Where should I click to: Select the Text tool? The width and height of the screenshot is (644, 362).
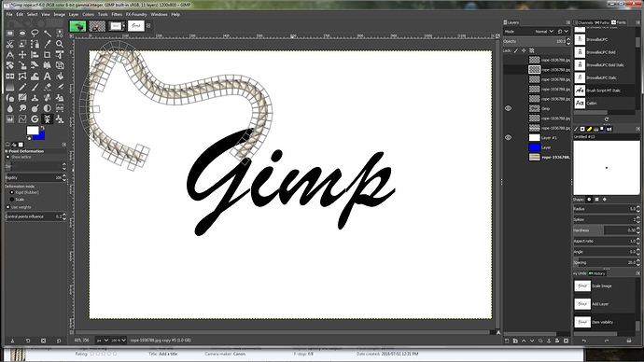click(x=48, y=77)
